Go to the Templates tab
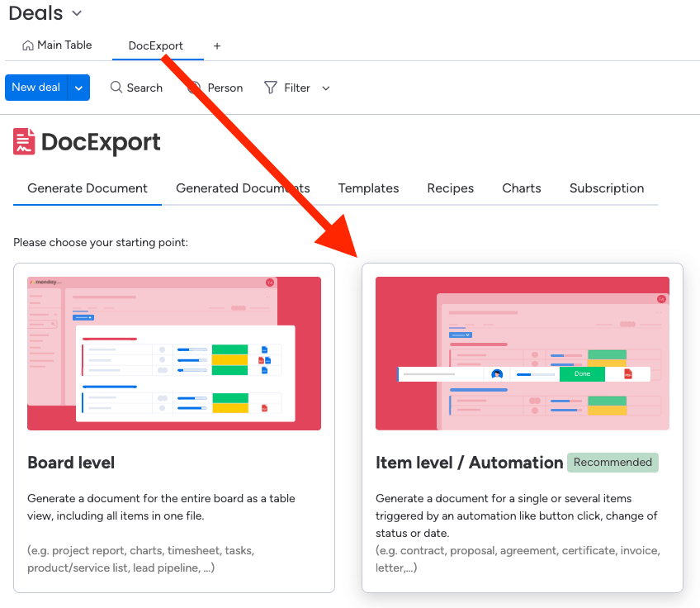 (x=368, y=188)
